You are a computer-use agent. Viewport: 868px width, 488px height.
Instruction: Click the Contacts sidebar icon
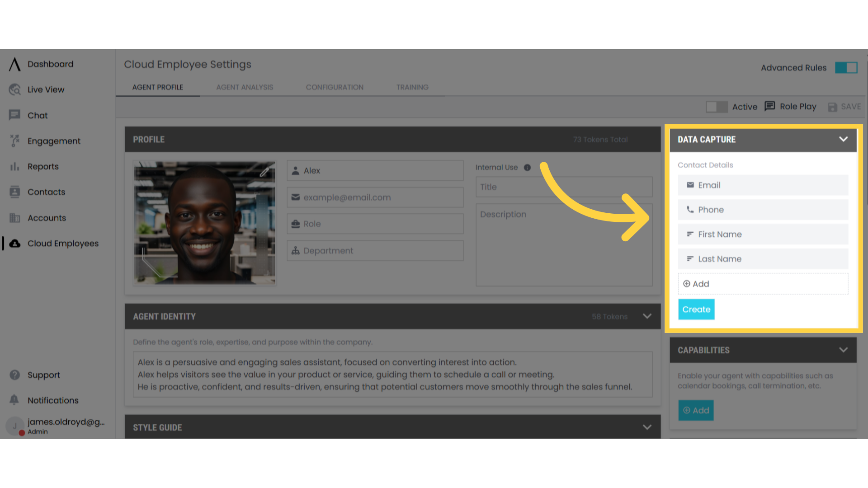click(x=15, y=192)
